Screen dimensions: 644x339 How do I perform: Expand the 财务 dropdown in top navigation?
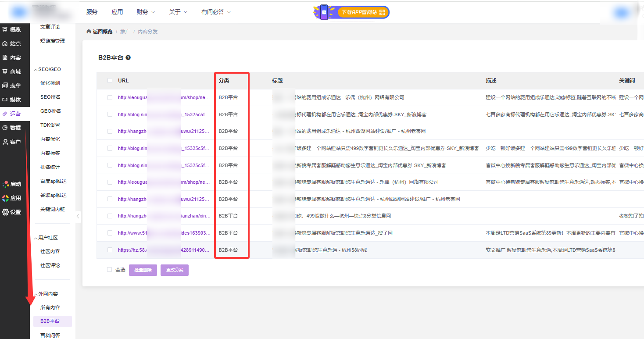[x=145, y=12]
